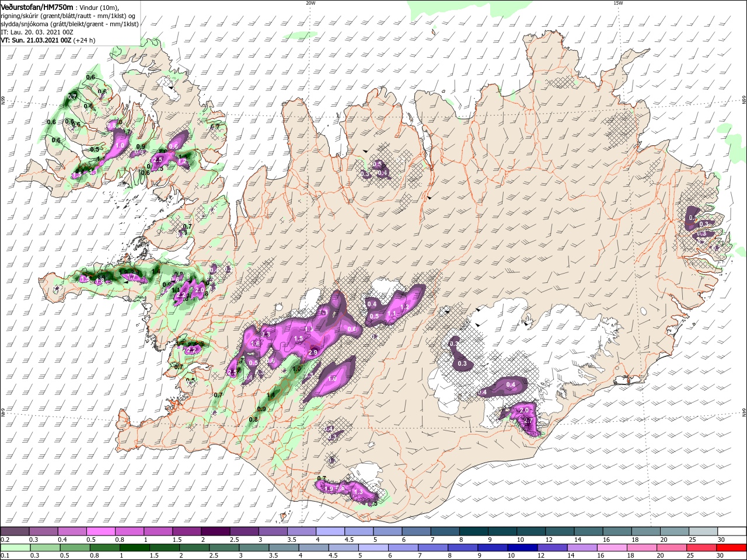Pick top-row legend swatch between 0.2 and 0.3
This screenshot has width=747, height=560.
[15, 531]
